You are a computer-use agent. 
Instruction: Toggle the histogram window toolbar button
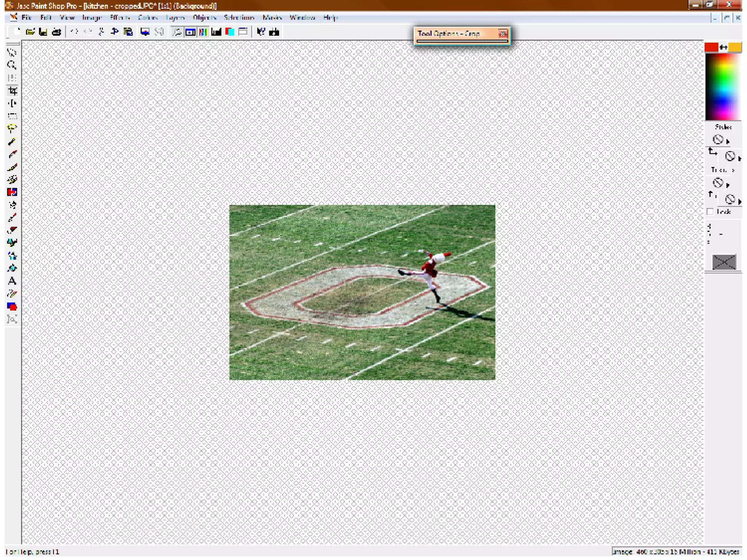216,32
